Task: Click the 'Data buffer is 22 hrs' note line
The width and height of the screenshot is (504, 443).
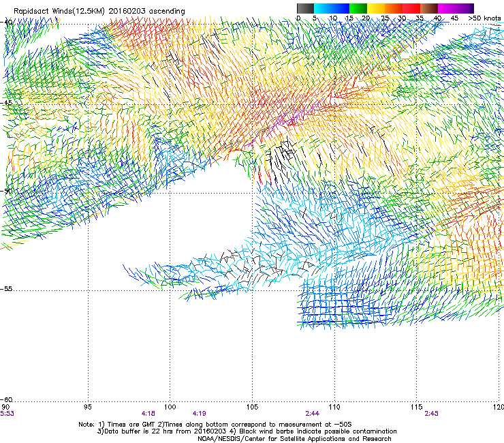Action: 247,431
